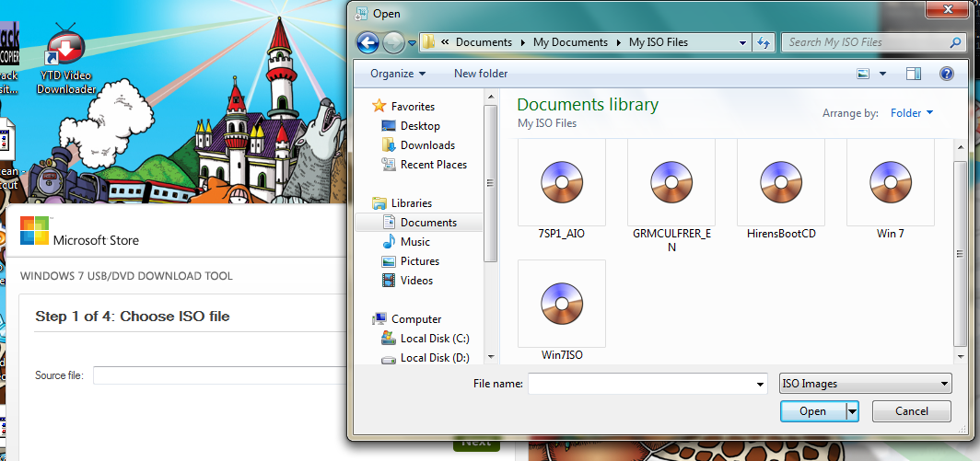
Task: Select Recent Places in Favorites
Action: (x=433, y=165)
